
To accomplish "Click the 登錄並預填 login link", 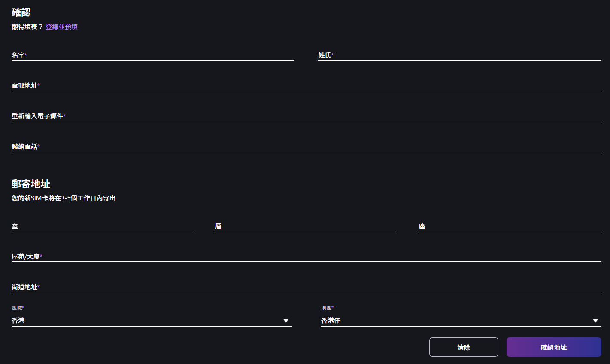I will tap(61, 27).
